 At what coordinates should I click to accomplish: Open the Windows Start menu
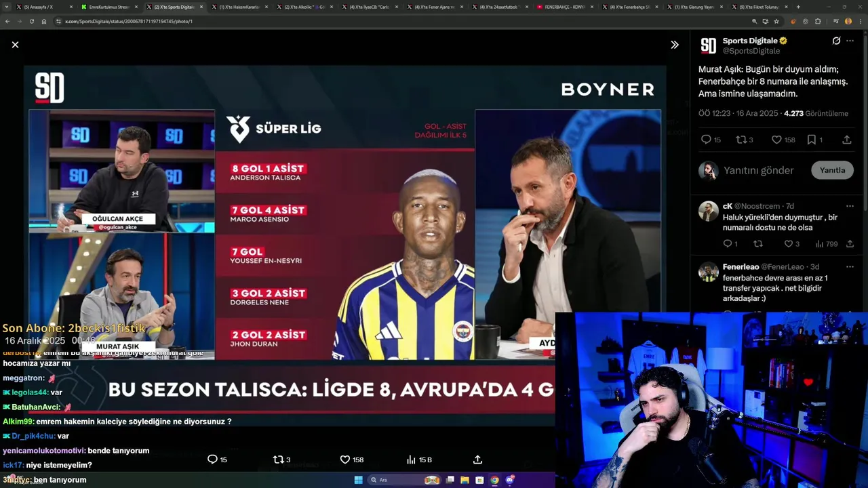point(358,480)
